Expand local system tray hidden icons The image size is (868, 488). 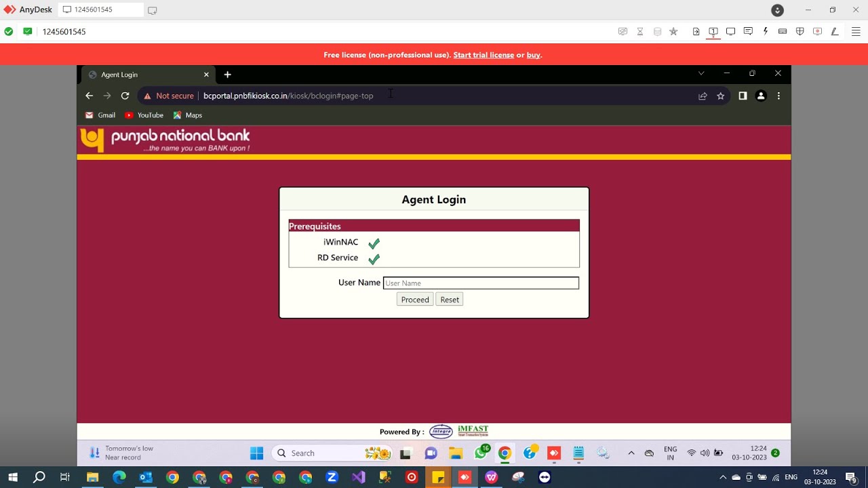point(723,477)
